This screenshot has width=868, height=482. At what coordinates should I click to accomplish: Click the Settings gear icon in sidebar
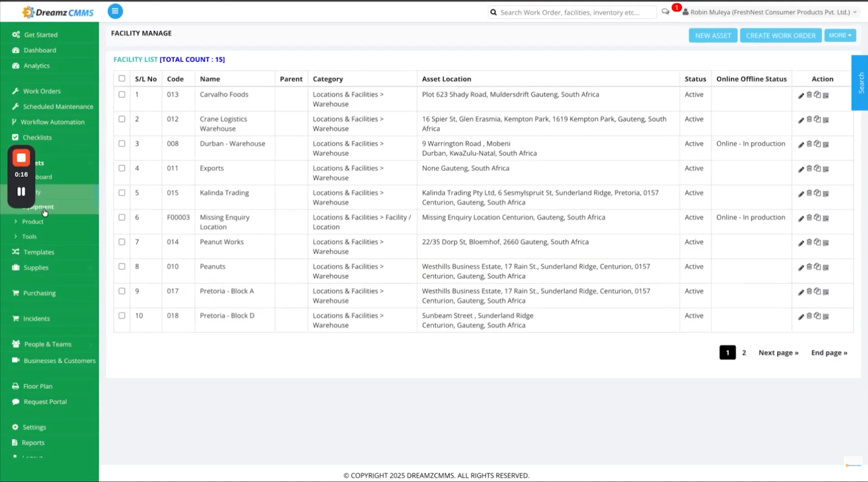pyautogui.click(x=15, y=427)
